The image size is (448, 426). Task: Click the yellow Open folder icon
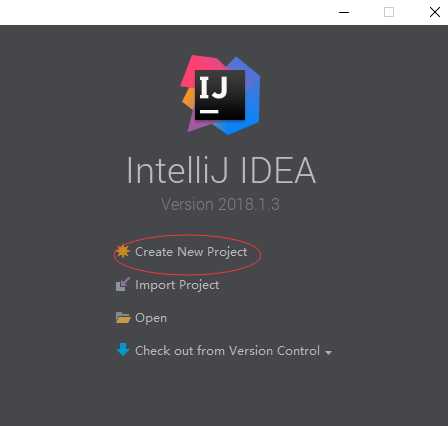(123, 318)
